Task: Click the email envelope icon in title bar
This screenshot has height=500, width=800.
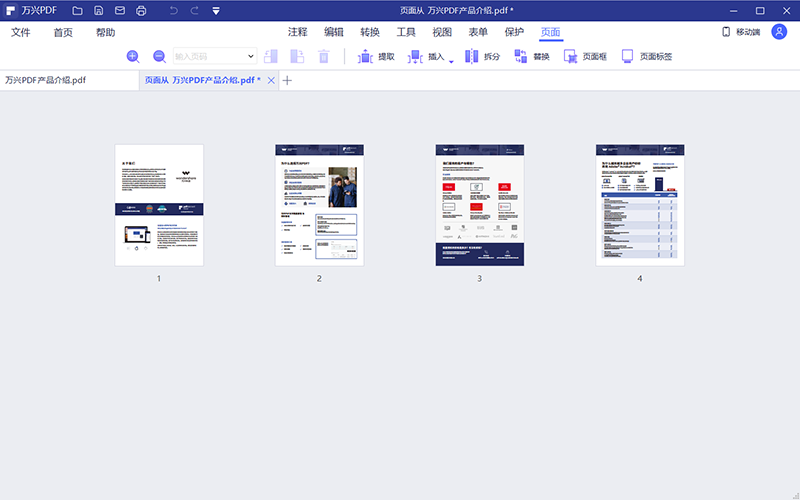Action: coord(120,11)
